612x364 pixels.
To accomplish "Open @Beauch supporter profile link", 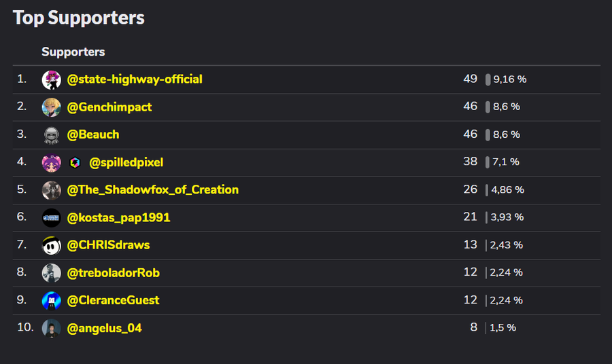I will [93, 134].
